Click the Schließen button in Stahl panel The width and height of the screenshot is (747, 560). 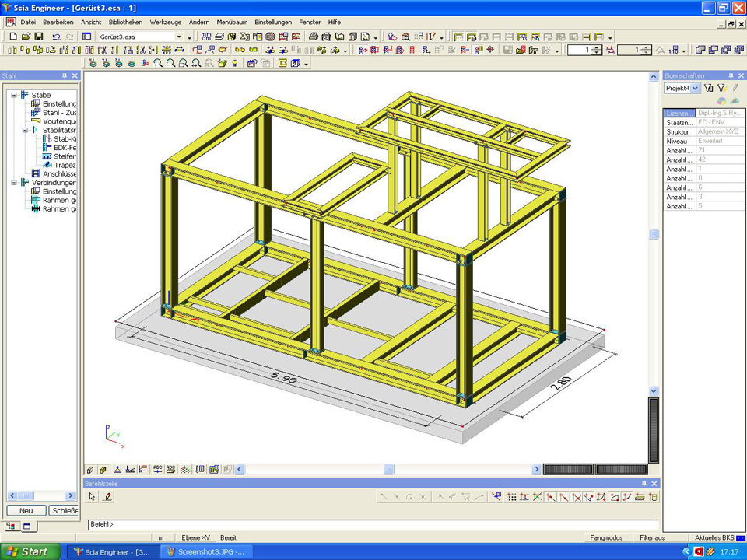click(x=64, y=510)
